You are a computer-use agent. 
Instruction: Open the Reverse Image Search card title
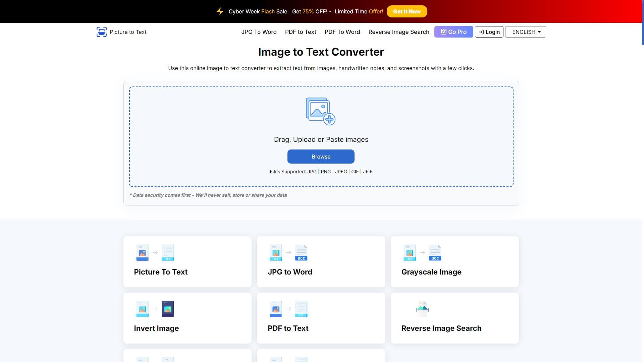(x=441, y=328)
